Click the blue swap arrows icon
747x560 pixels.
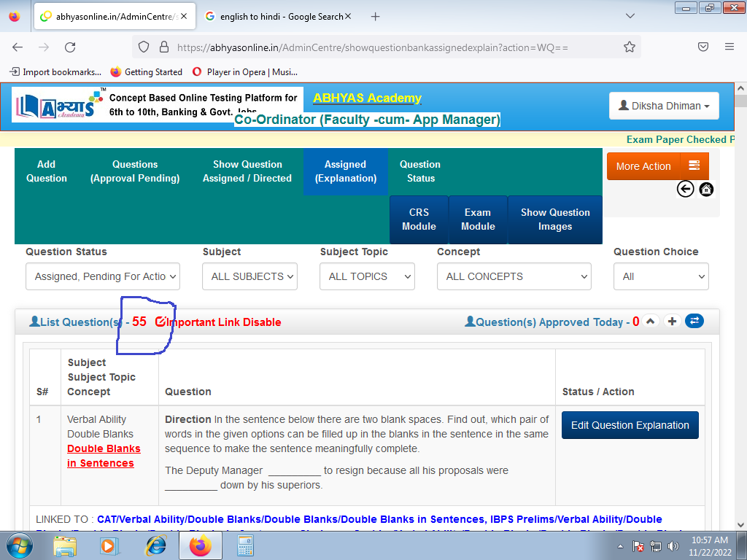pyautogui.click(x=694, y=322)
